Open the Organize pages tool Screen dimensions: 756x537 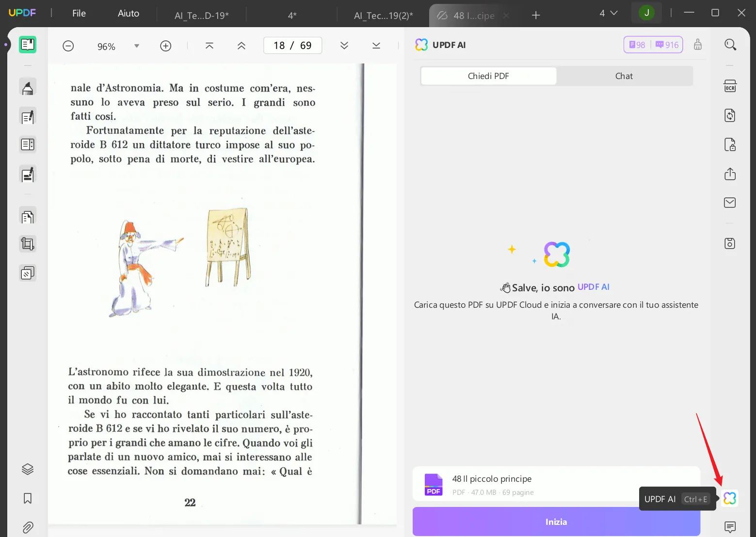pos(28,144)
